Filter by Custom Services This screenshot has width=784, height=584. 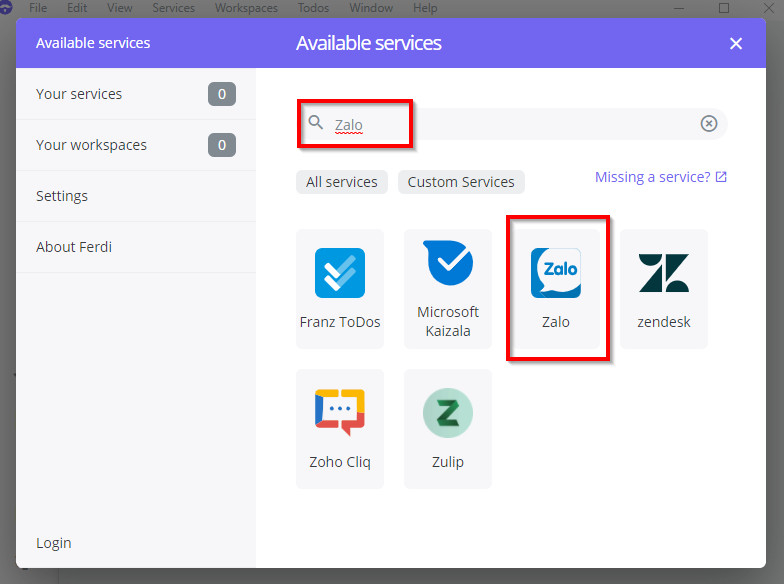[461, 182]
